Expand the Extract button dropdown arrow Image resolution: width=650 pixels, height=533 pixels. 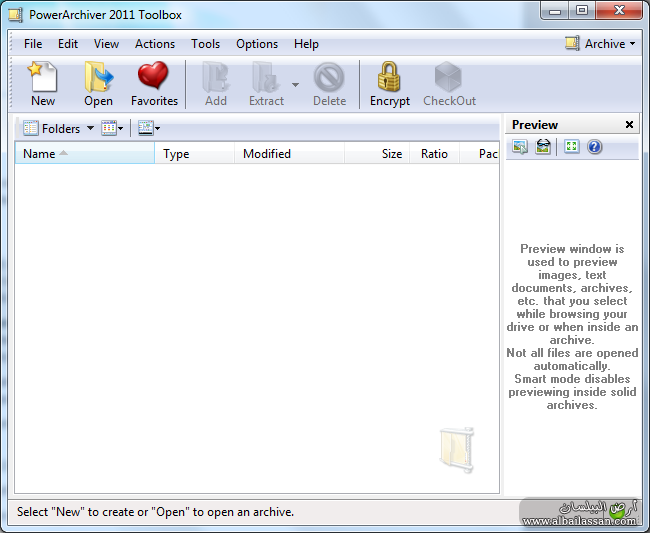pos(295,85)
